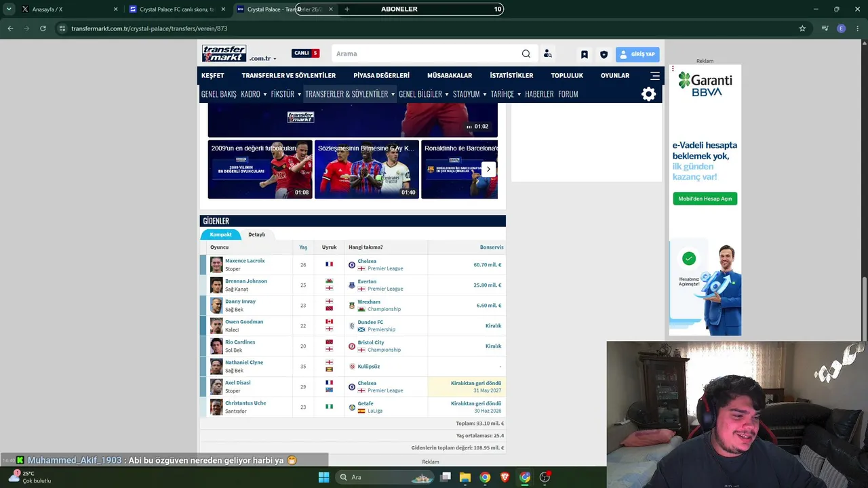Open the OYUNLAR menu
The image size is (868, 488).
tap(615, 75)
